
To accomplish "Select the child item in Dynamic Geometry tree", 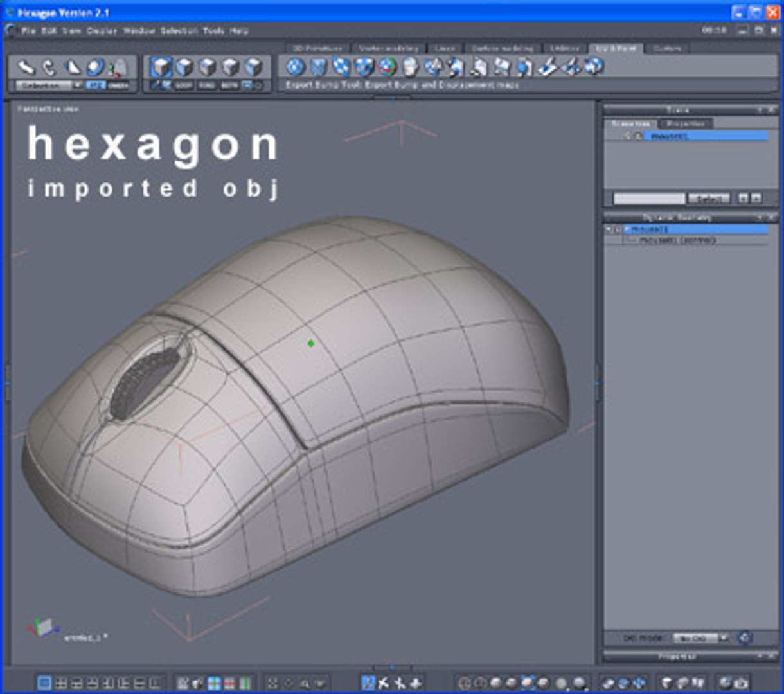I will click(677, 240).
